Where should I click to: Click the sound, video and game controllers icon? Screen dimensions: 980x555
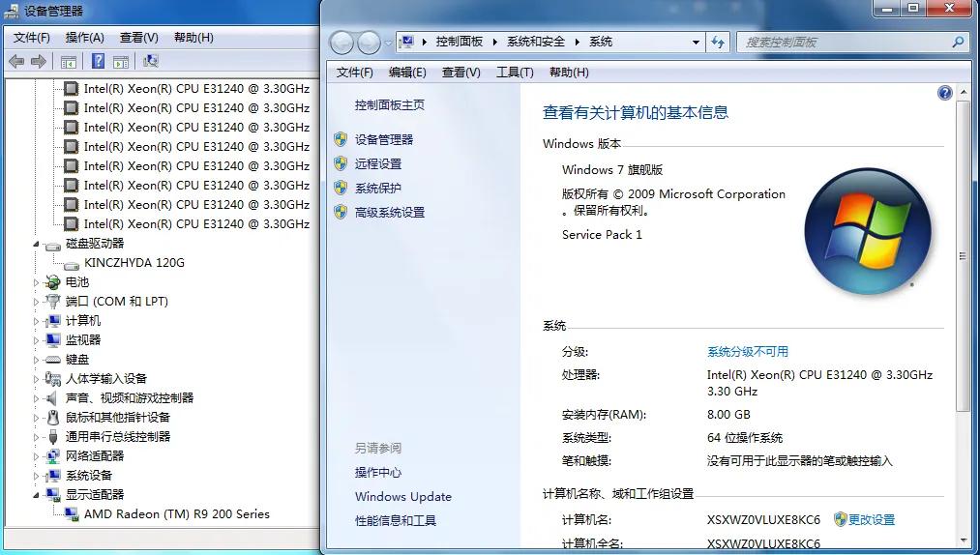[x=53, y=398]
